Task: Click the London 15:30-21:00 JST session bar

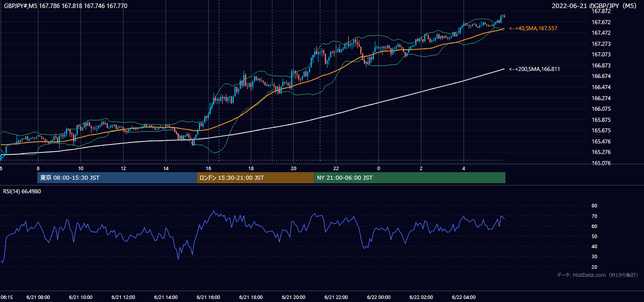Action: (255, 178)
